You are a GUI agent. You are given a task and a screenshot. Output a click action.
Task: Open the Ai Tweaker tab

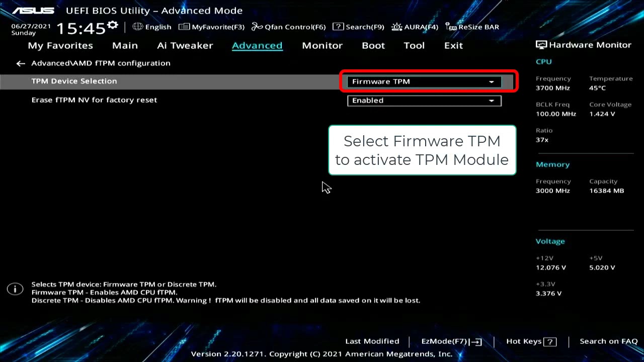[185, 45]
